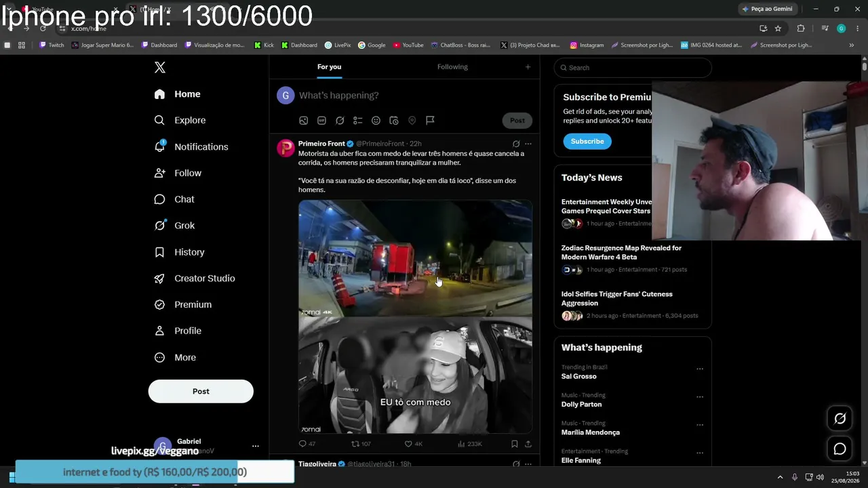Go to Home in sidebar

click(177, 94)
